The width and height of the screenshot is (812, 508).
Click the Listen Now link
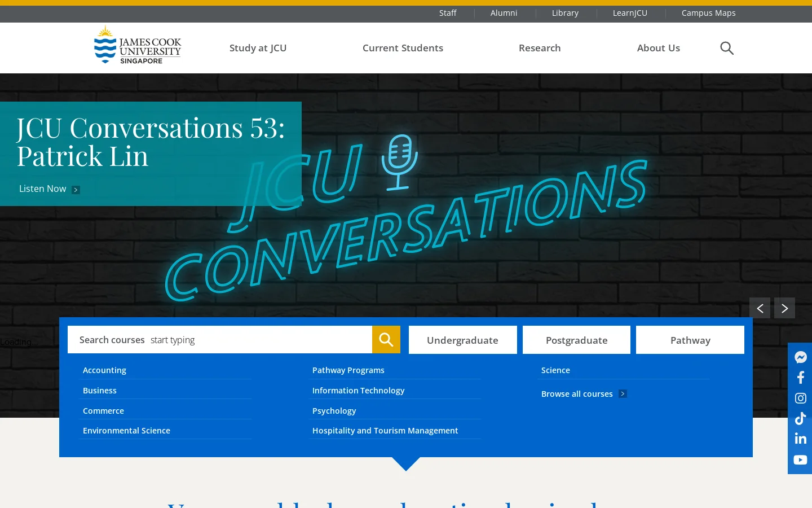coord(43,189)
